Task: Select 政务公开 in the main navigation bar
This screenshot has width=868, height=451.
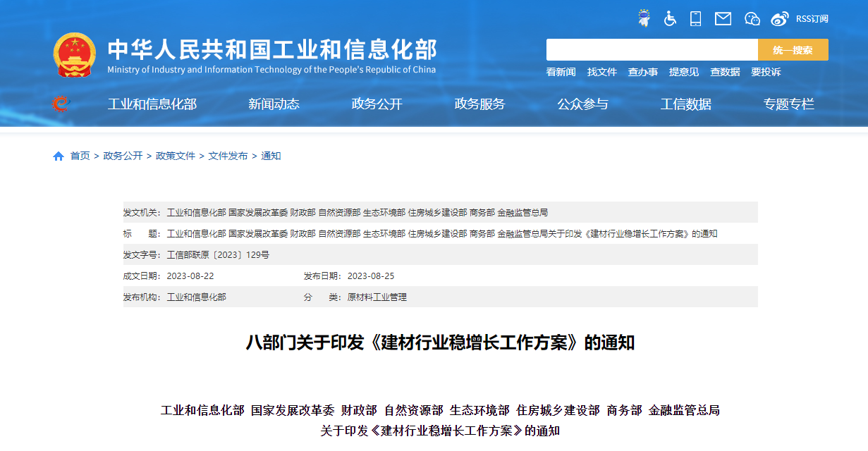Action: pos(377,104)
